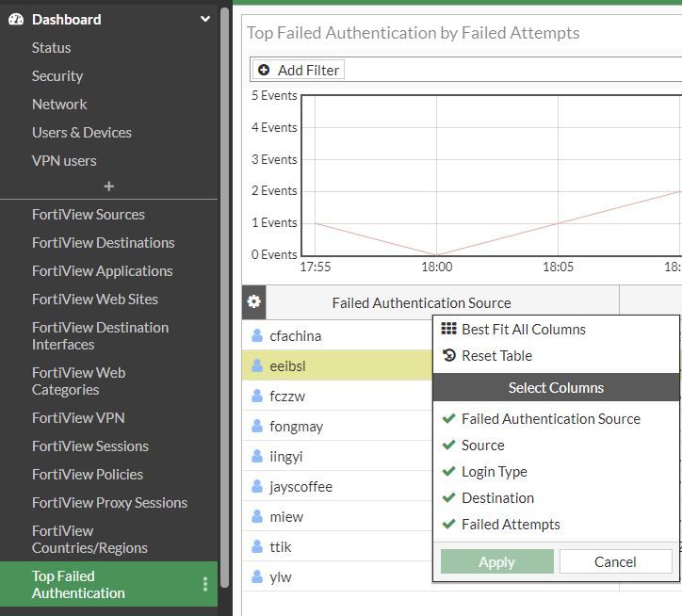Open the Security dashboard
This screenshot has width=682, height=616.
tap(57, 76)
